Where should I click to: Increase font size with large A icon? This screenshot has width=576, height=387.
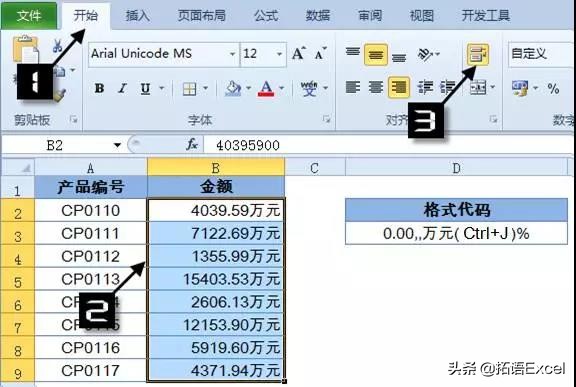tap(299, 54)
